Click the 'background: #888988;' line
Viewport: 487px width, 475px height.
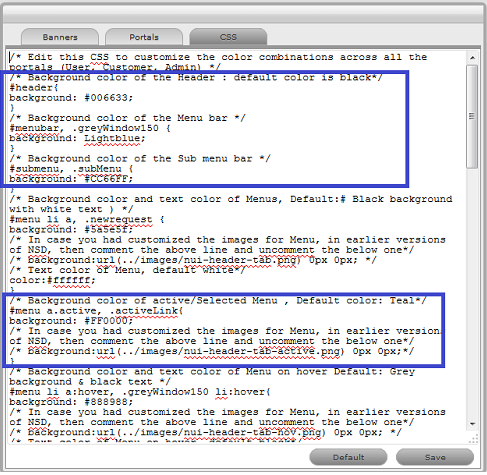pos(71,402)
